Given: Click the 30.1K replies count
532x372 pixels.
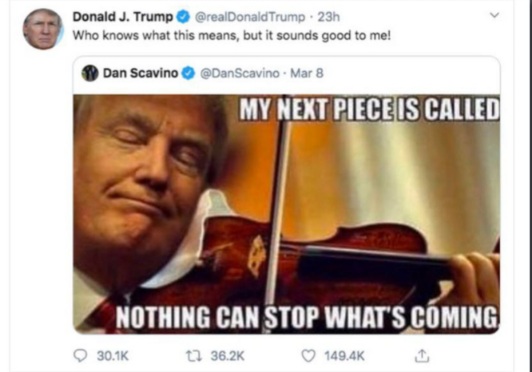Looking at the screenshot, I should pyautogui.click(x=113, y=356).
